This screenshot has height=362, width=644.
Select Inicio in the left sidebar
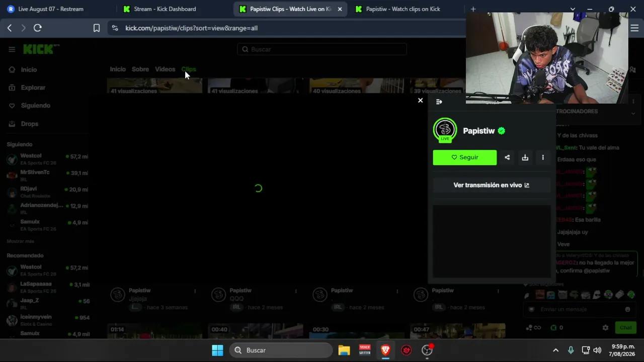pyautogui.click(x=29, y=70)
